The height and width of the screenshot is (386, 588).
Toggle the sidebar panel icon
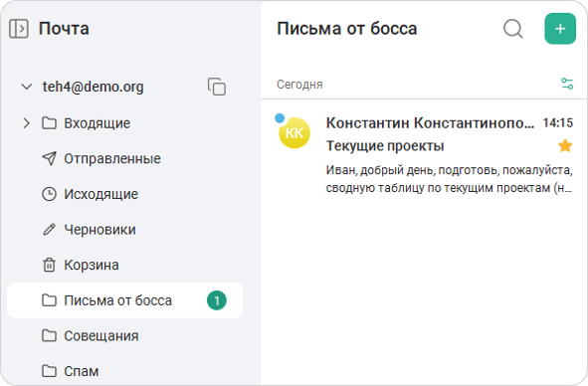coord(19,29)
